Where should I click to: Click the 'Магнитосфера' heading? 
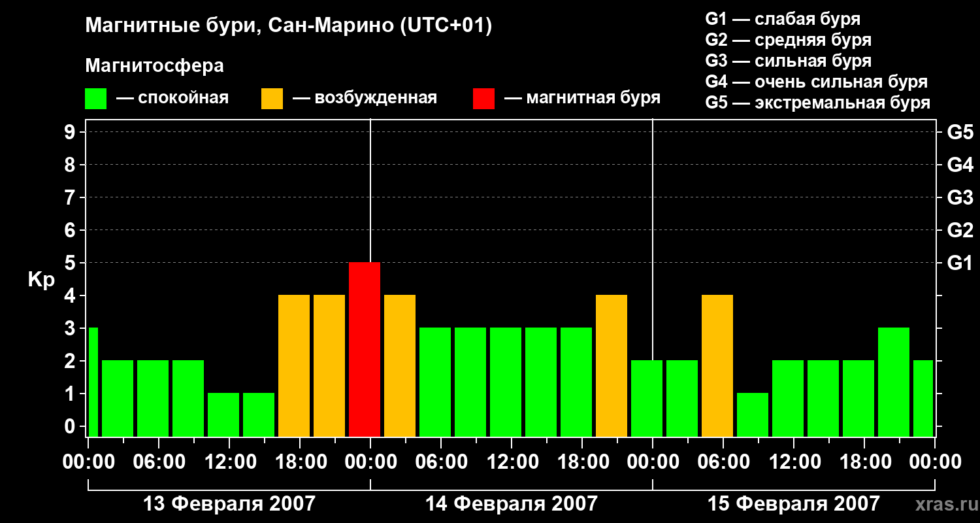[x=154, y=66]
